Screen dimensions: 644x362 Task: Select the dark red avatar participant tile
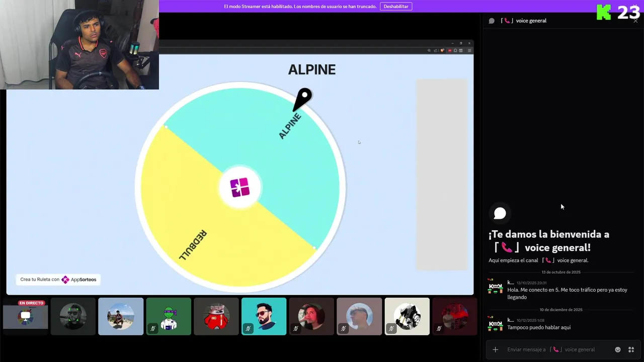click(x=455, y=316)
